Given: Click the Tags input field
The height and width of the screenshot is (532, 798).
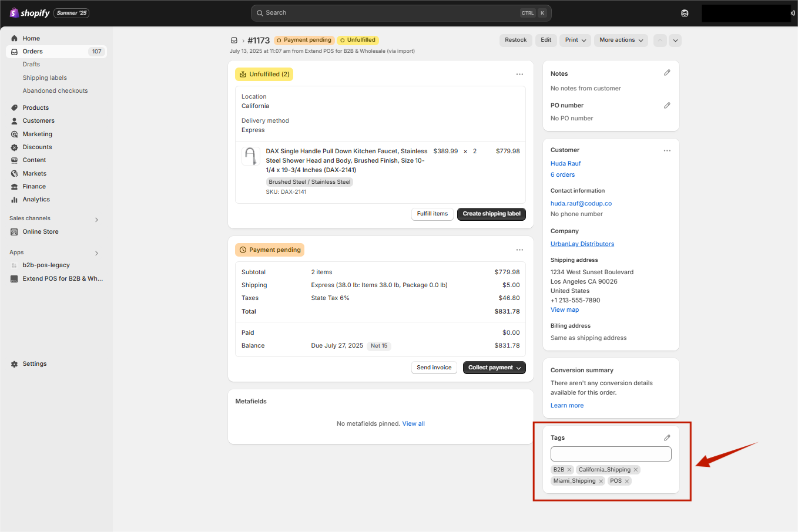Looking at the screenshot, I should pos(611,454).
